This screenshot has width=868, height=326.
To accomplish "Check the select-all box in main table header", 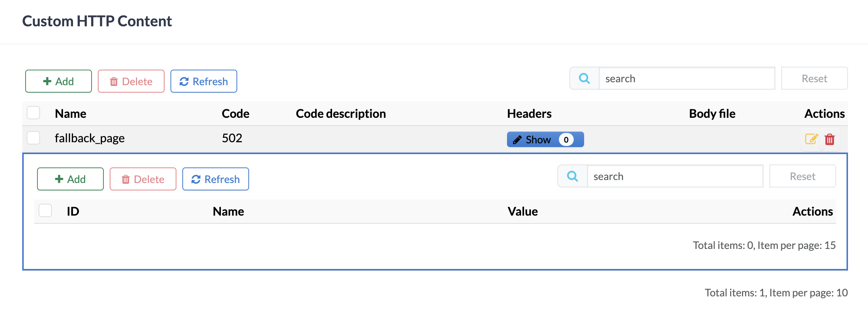I will pyautogui.click(x=34, y=113).
